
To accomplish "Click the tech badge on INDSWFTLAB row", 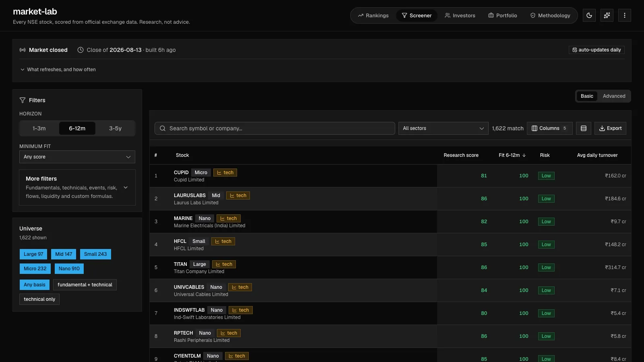I will pos(241,310).
